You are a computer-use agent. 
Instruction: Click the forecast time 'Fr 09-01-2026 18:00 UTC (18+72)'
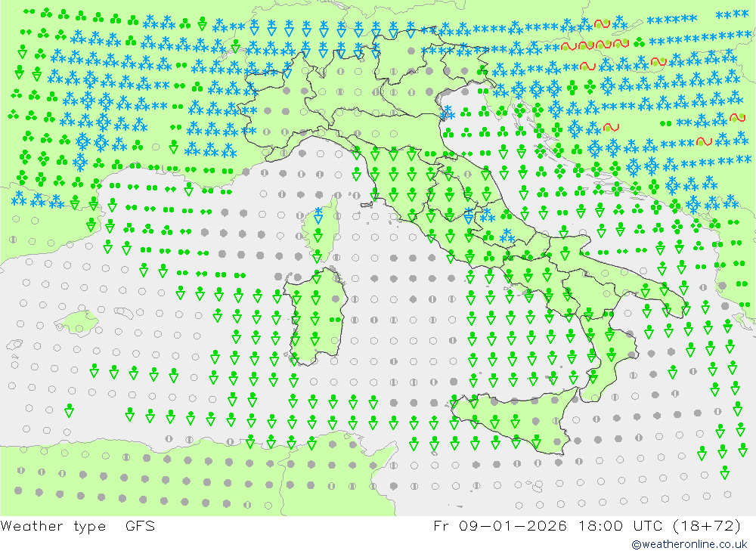[x=587, y=525]
